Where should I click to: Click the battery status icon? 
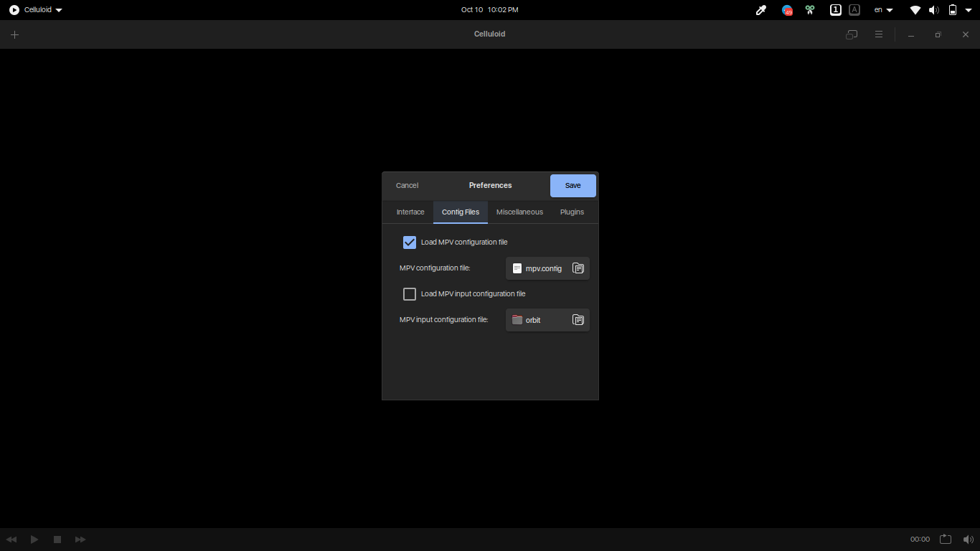(953, 10)
